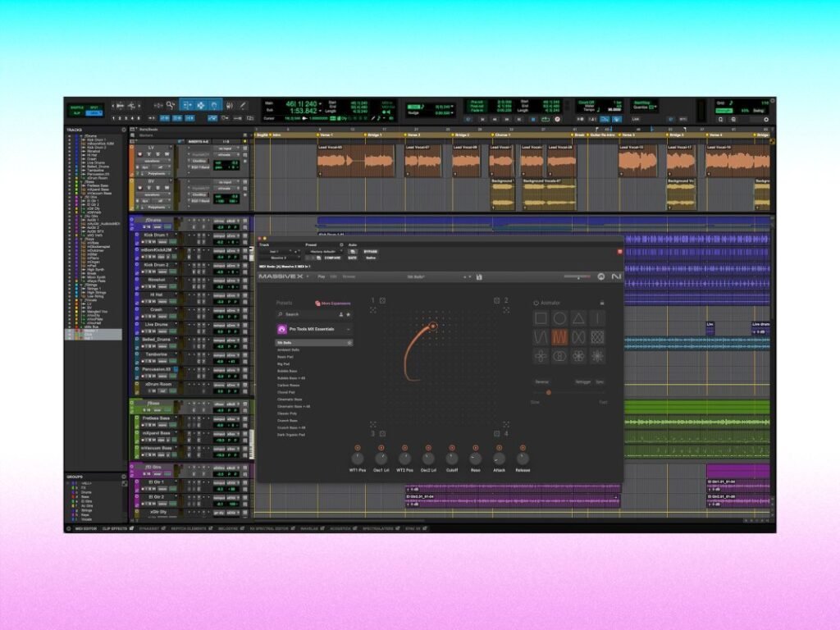840x630 pixels.
Task: Open the Massive X logo dropdown menu
Action: [x=308, y=277]
